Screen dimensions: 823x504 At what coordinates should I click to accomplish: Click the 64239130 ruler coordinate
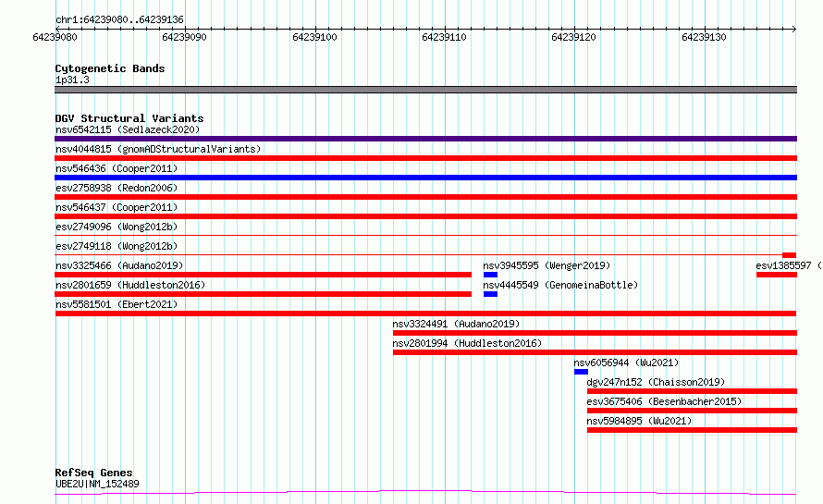(704, 37)
